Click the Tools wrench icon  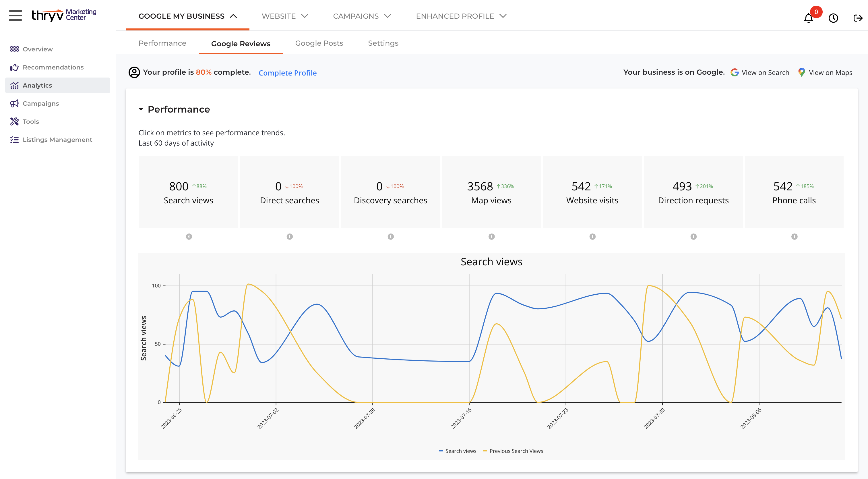pyautogui.click(x=14, y=121)
